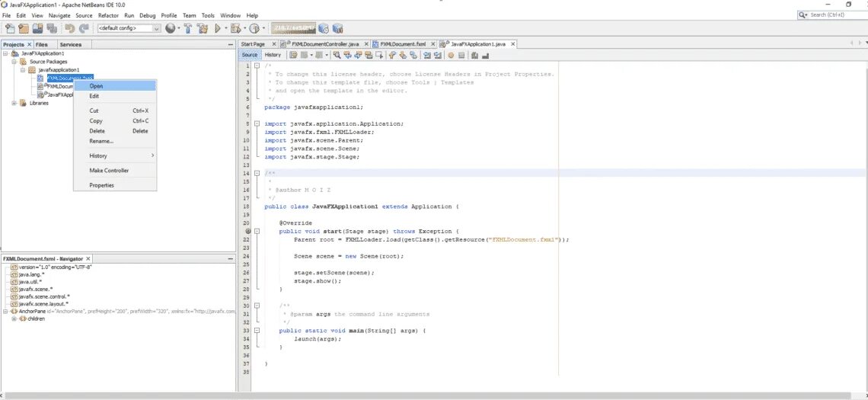The image size is (868, 400).
Task: Collapse the Source Packages node
Action: 14,62
